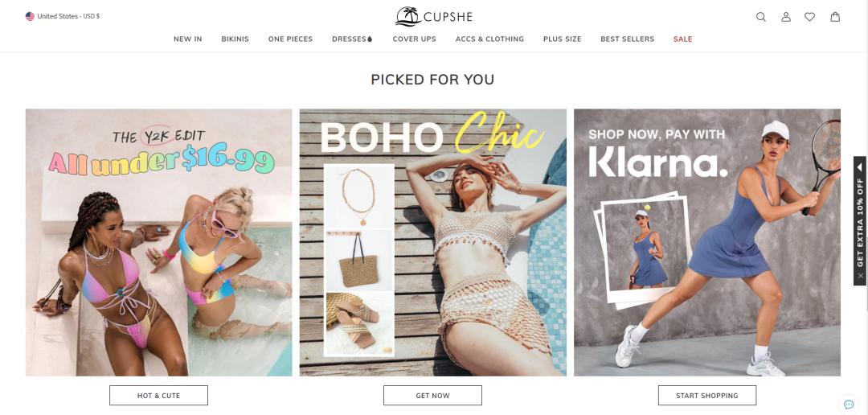Open the shopping bag icon
Image resolution: width=868 pixels, height=415 pixels.
[835, 17]
